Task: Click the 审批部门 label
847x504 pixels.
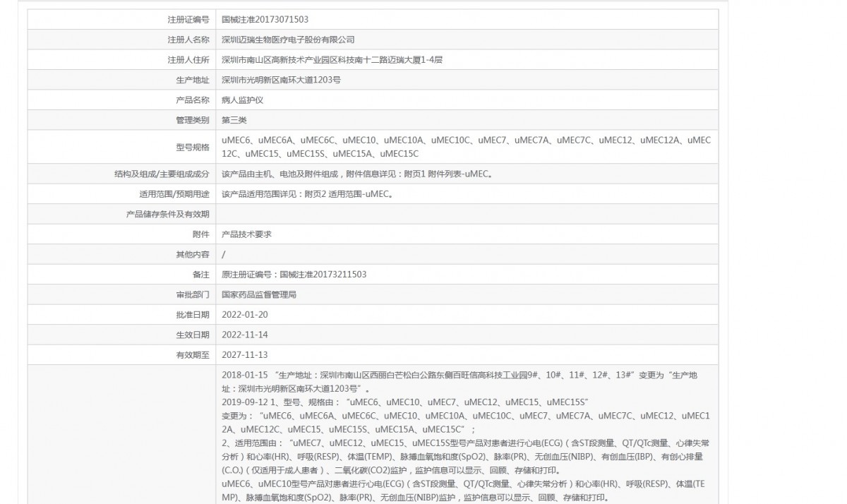Action: [192, 294]
